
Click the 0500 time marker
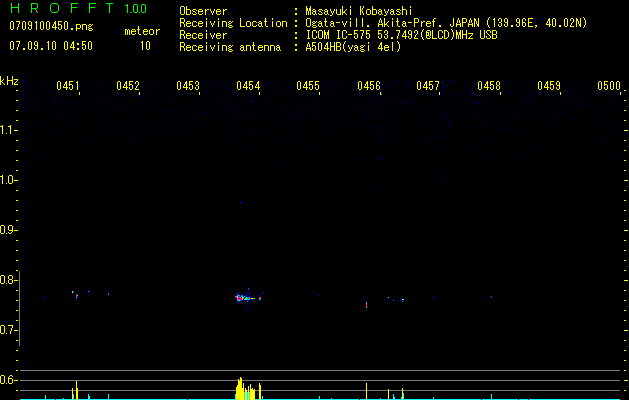tap(609, 86)
